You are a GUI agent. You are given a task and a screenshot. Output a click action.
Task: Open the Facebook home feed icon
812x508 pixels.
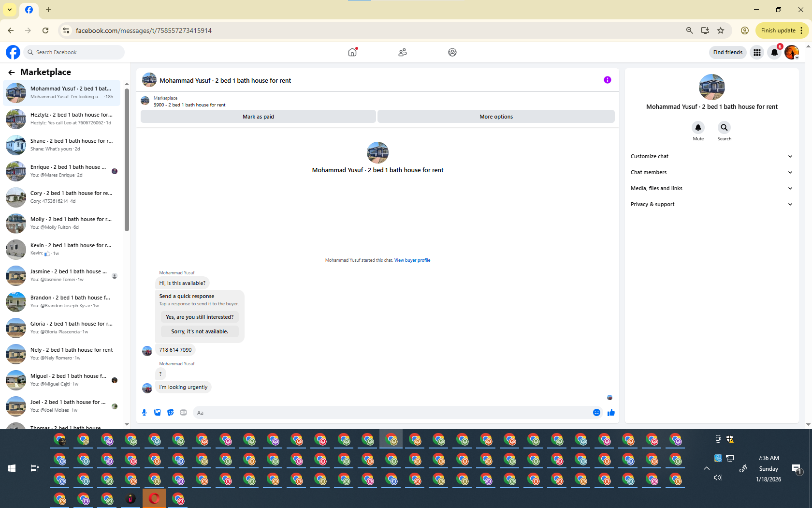pos(352,52)
